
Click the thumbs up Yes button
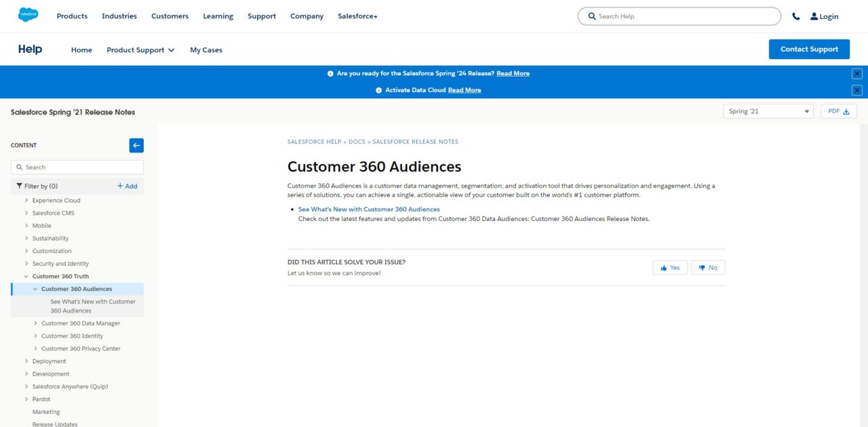click(x=670, y=268)
